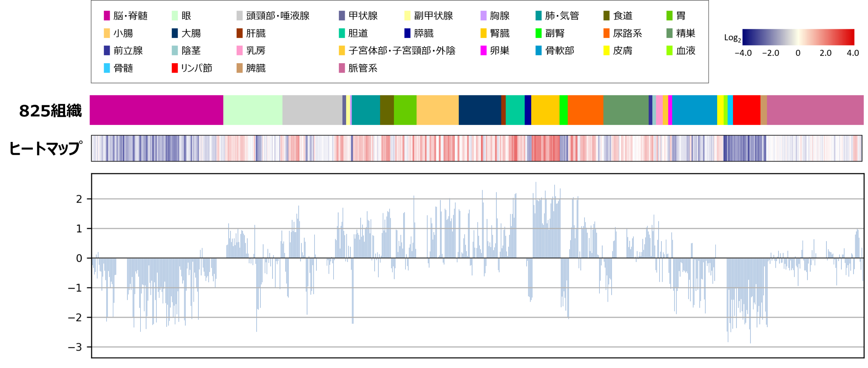Click the 小腸 legend color square
The height and width of the screenshot is (368, 868).
(106, 33)
